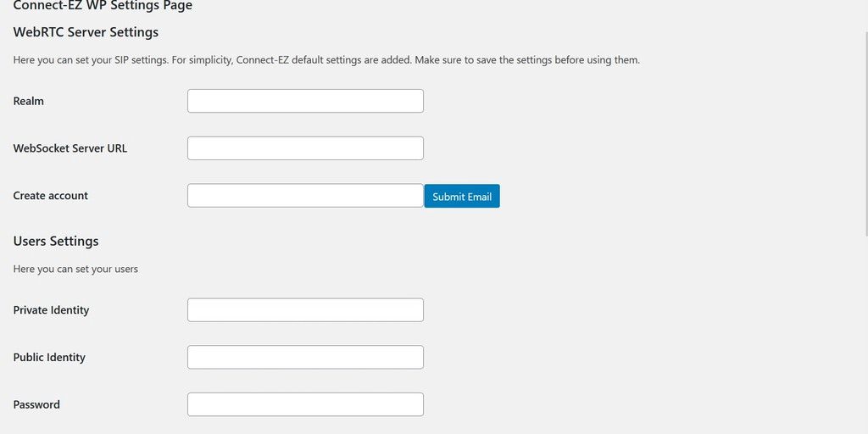Image resolution: width=868 pixels, height=434 pixels.
Task: Click the Realm text input field
Action: (305, 101)
